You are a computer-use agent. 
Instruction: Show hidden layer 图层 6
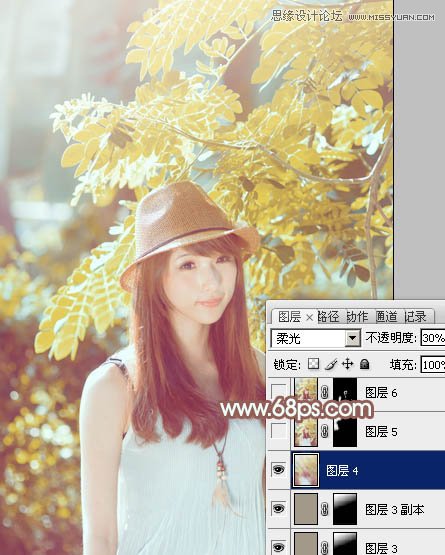pyautogui.click(x=279, y=392)
